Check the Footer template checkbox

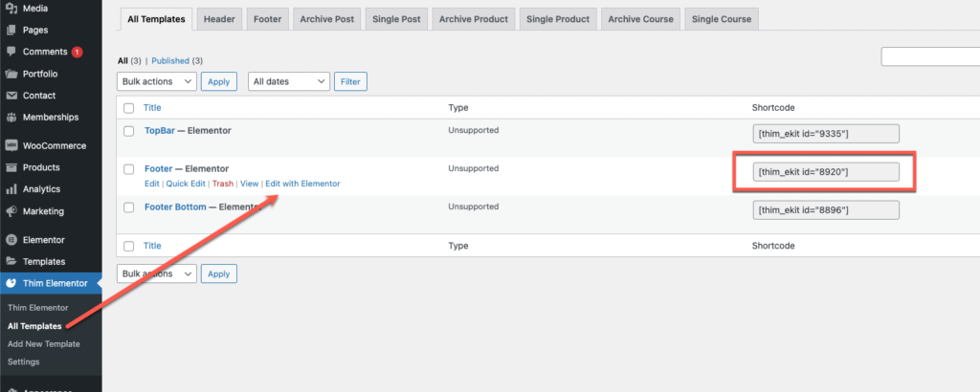pos(129,169)
